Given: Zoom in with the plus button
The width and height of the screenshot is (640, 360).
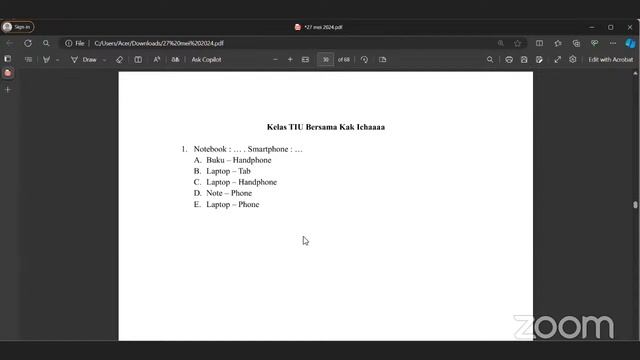Looking at the screenshot, I should pos(290,60).
